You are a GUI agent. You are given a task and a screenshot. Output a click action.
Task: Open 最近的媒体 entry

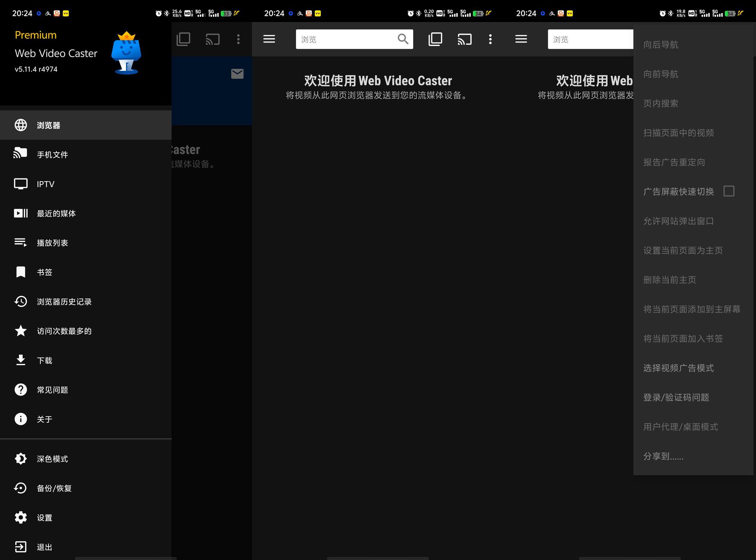pyautogui.click(x=86, y=213)
